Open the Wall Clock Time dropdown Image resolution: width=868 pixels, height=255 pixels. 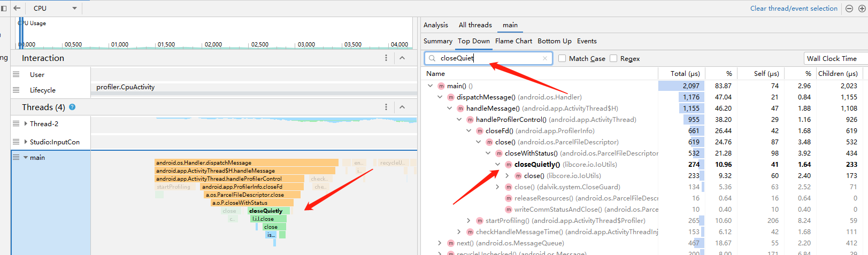[836, 58]
